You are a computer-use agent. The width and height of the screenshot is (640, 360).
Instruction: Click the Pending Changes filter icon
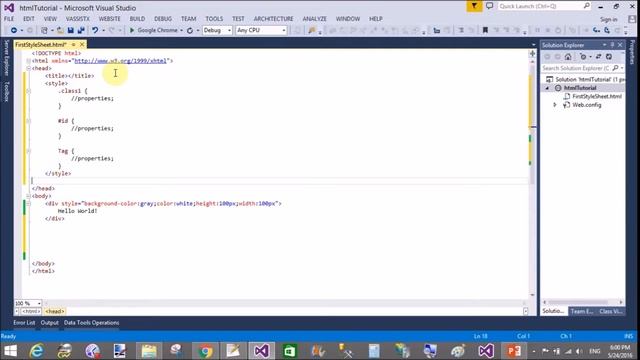point(583,57)
